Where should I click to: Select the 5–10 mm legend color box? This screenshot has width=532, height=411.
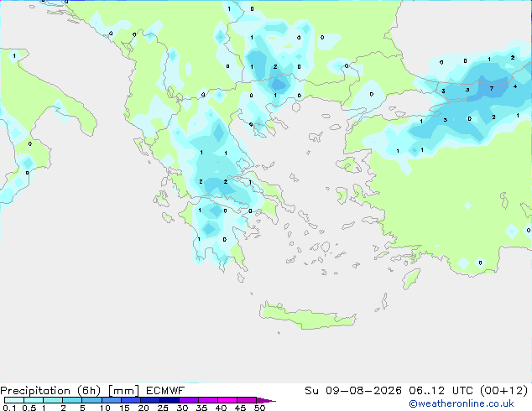coord(91,400)
